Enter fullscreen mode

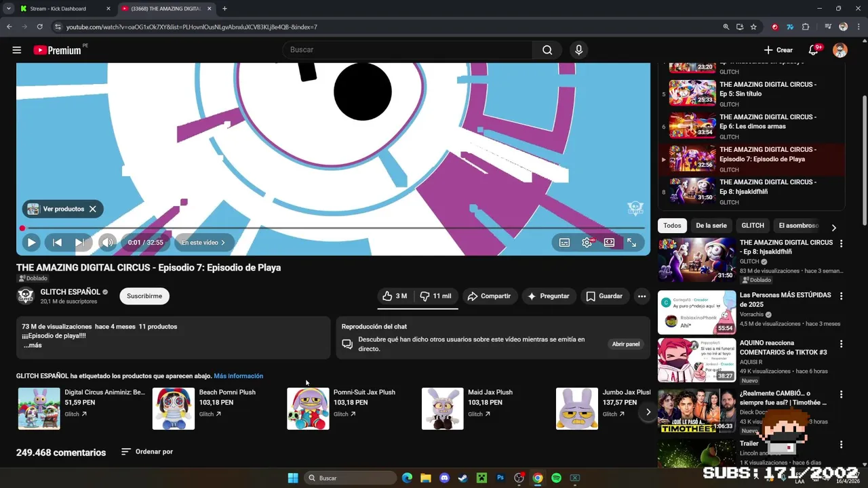(x=631, y=242)
